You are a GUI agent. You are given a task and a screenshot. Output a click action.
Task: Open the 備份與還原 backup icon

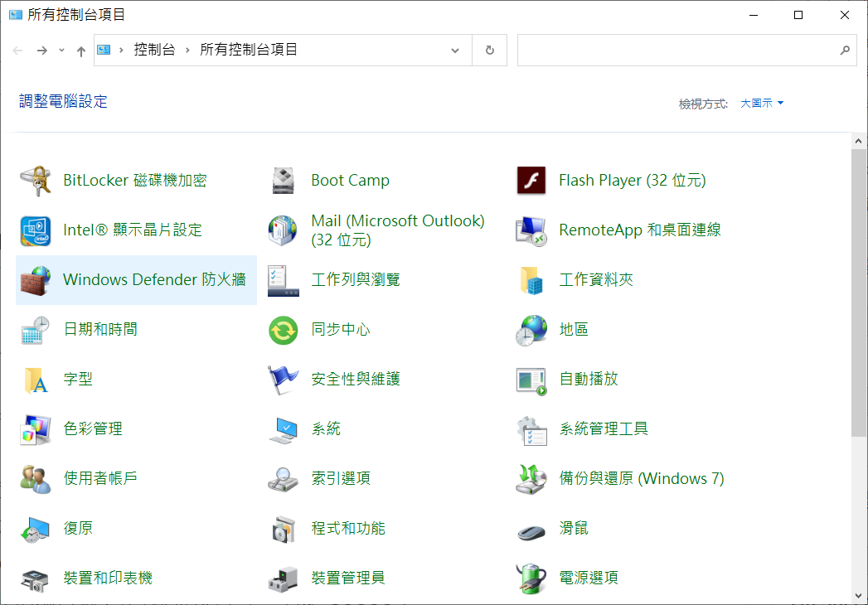pos(531,479)
